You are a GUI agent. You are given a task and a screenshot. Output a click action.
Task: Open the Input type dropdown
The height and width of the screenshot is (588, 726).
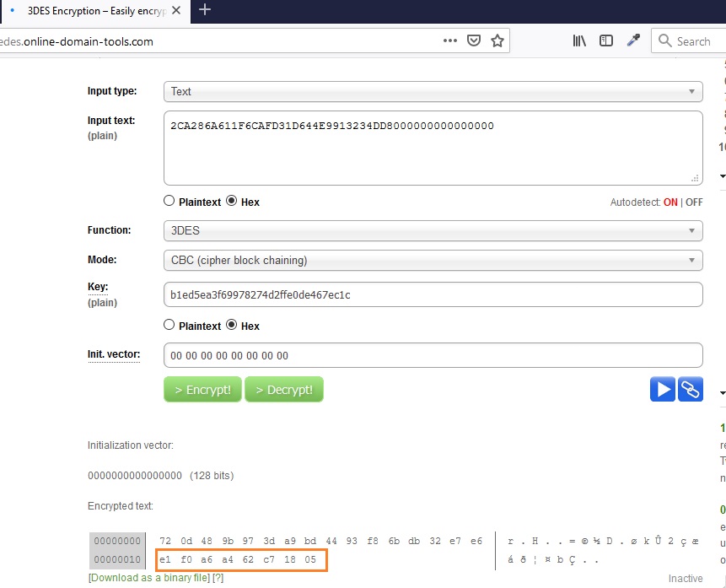tap(433, 91)
